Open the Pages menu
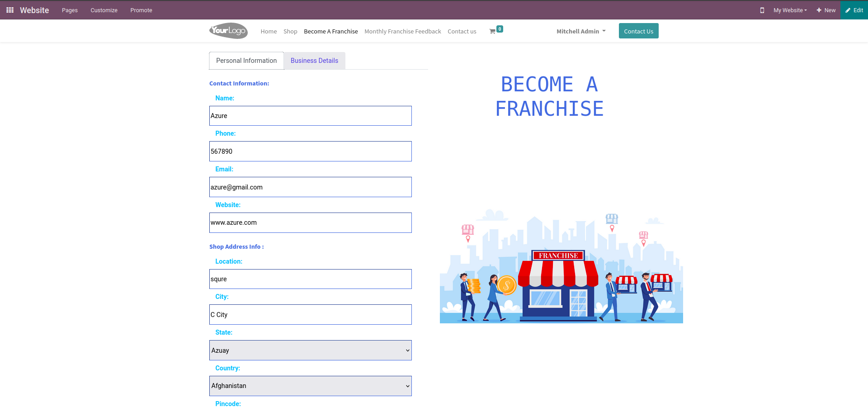Image resolution: width=868 pixels, height=407 pixels. point(70,10)
